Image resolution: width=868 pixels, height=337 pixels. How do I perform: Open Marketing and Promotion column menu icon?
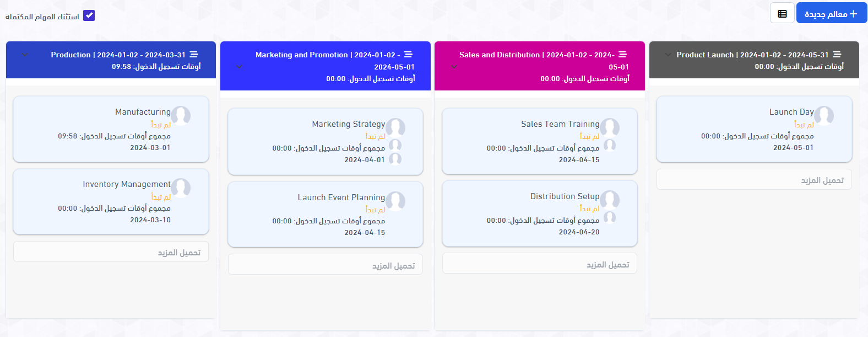point(408,55)
